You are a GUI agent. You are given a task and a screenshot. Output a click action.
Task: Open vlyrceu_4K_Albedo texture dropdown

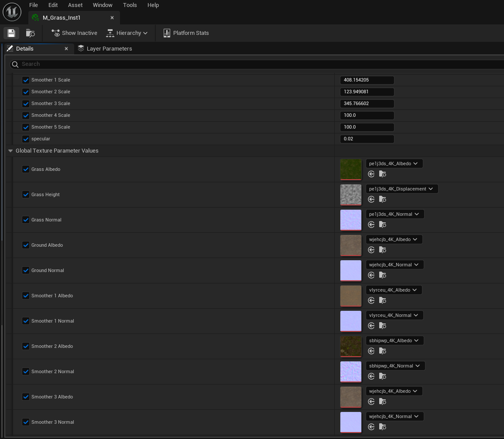(394, 290)
